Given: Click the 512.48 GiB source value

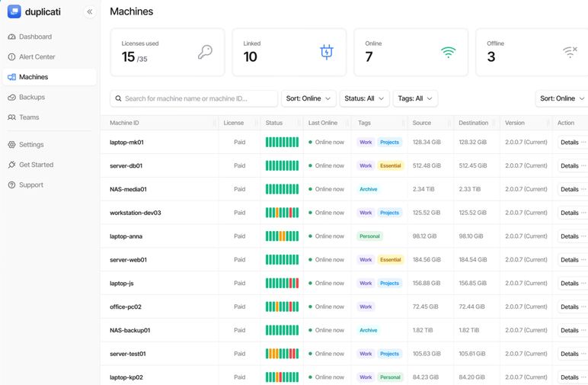Looking at the screenshot, I should [x=427, y=165].
